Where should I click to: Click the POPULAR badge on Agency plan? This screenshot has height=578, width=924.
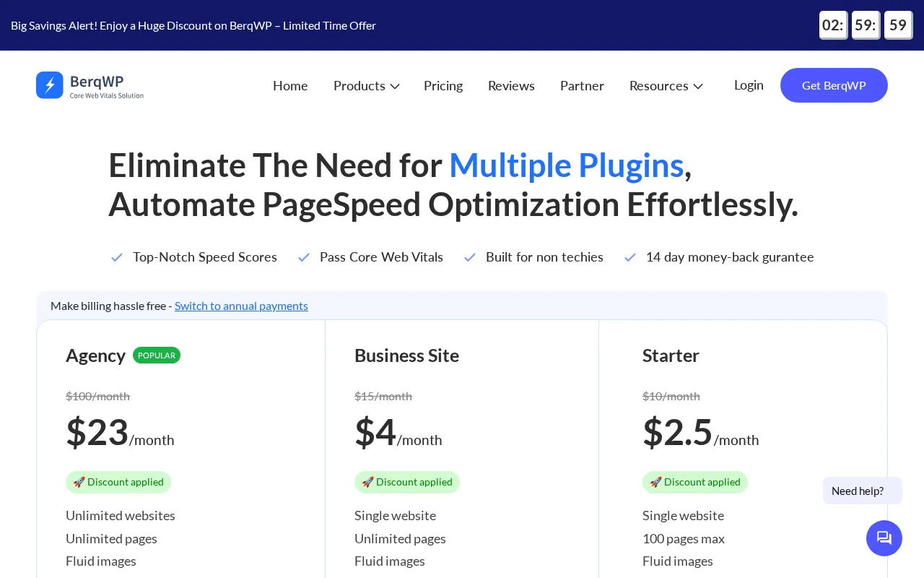point(157,355)
